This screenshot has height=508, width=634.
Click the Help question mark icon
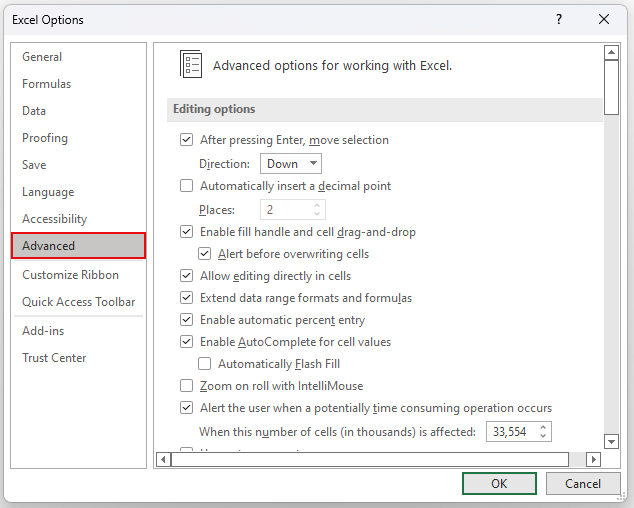(x=559, y=19)
